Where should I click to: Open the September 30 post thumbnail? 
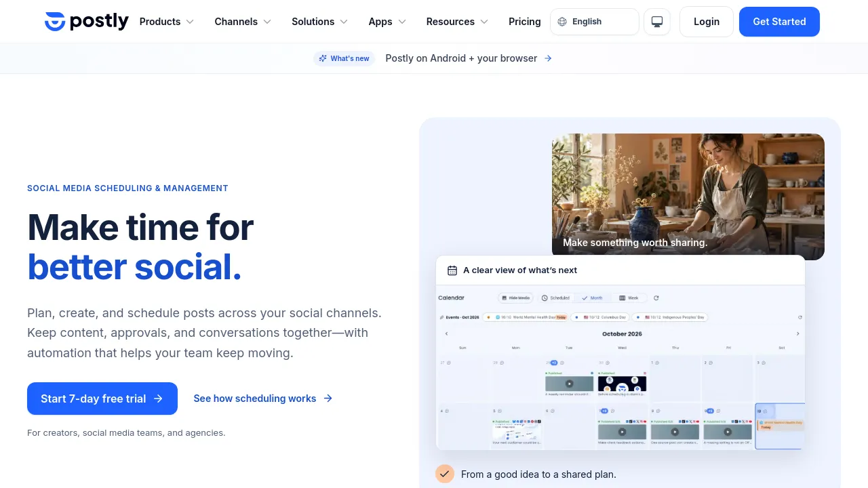pyautogui.click(x=622, y=384)
